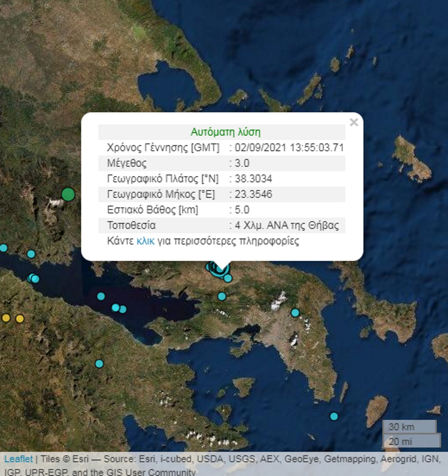The height and width of the screenshot is (476, 448).
Task: Open the Leaflet attribution link
Action: (19, 459)
